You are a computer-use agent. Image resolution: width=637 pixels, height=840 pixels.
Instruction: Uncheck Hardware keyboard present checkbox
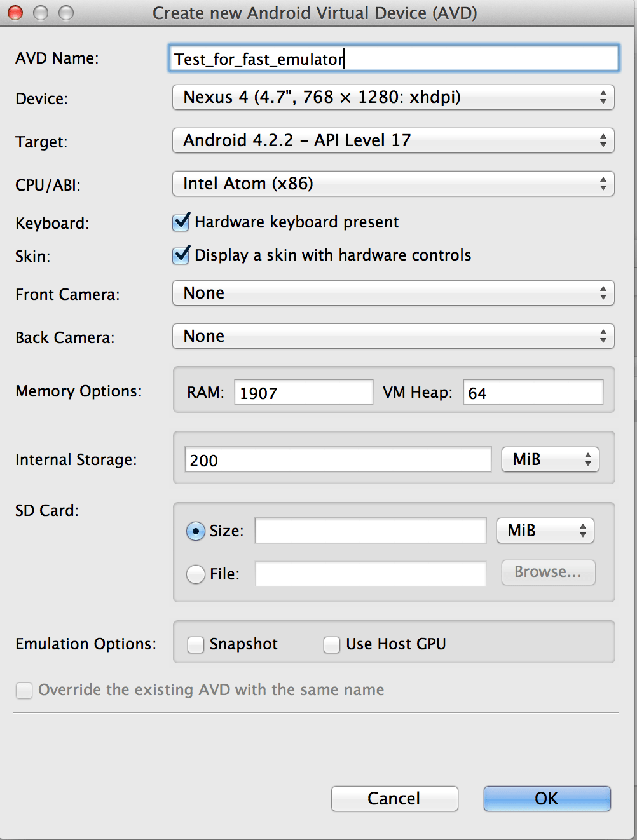point(181,222)
